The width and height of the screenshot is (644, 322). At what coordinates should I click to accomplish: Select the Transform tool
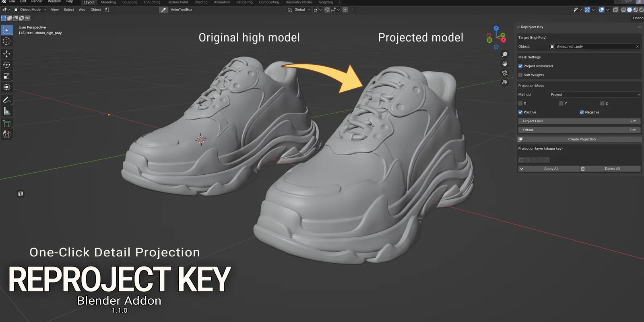click(x=7, y=87)
